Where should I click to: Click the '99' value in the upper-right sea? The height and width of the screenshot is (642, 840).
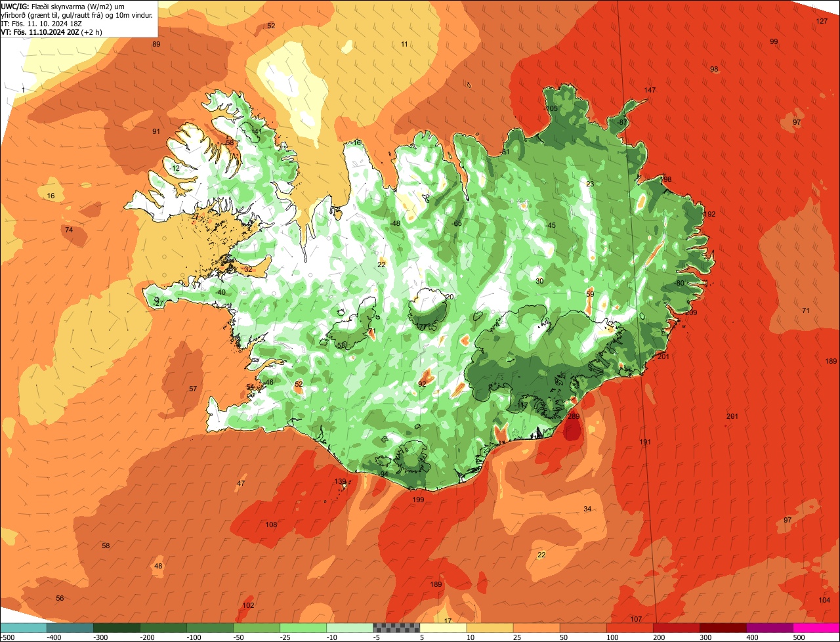click(774, 41)
